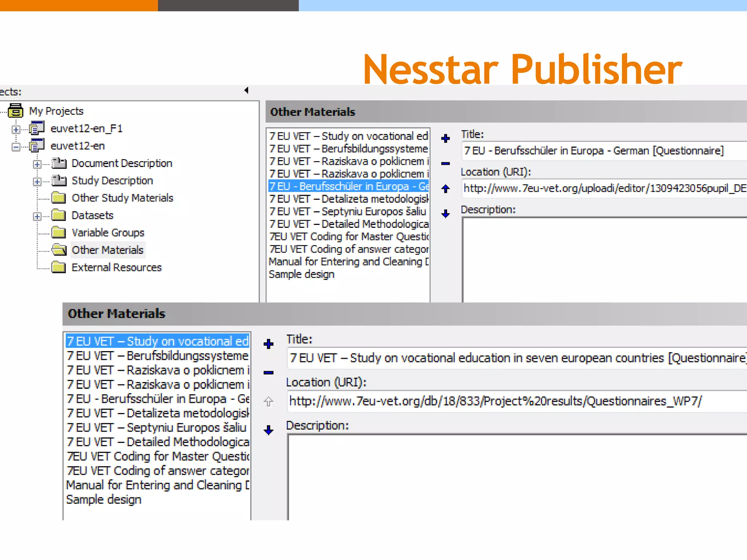Edit the upper Location URI field
747x560 pixels.
pos(604,188)
